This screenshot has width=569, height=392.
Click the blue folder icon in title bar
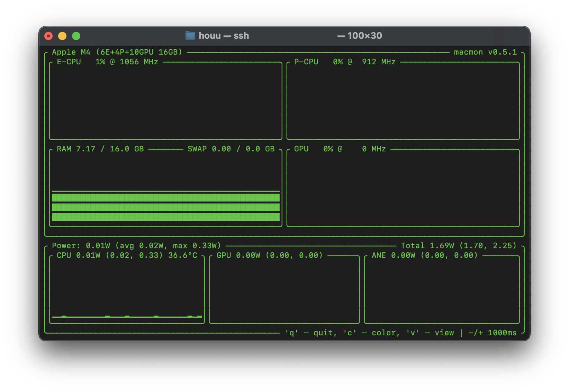[190, 35]
